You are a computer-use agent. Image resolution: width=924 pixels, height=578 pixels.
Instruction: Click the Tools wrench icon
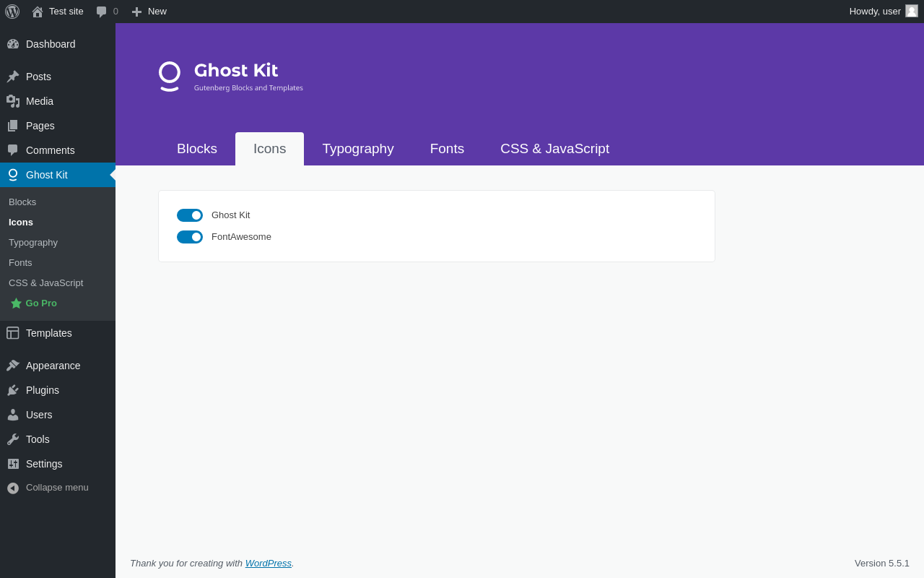[13, 439]
